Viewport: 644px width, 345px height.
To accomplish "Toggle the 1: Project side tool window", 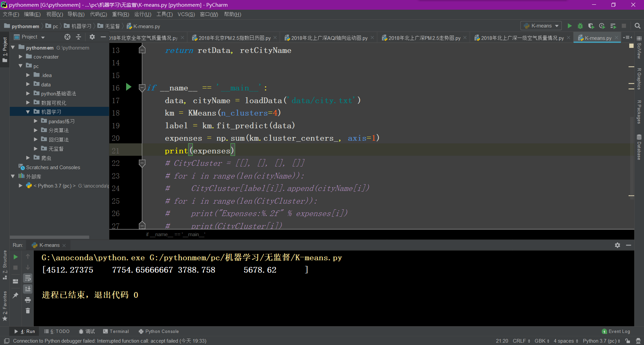I will [x=5, y=49].
